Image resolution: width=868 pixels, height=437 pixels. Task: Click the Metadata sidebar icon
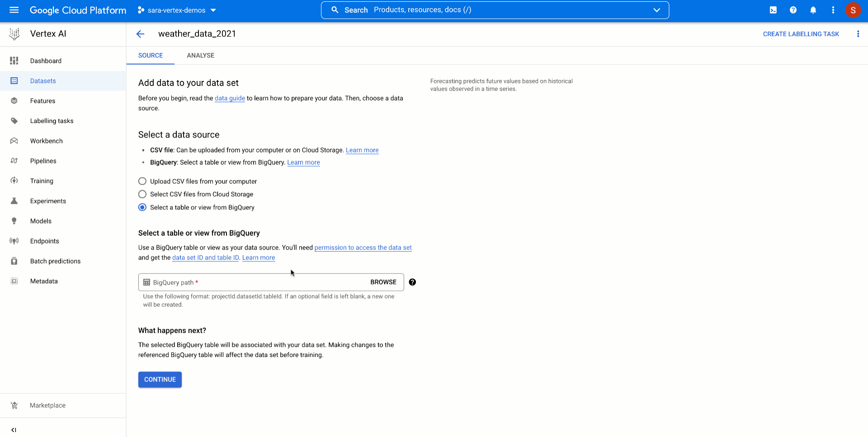tap(14, 281)
